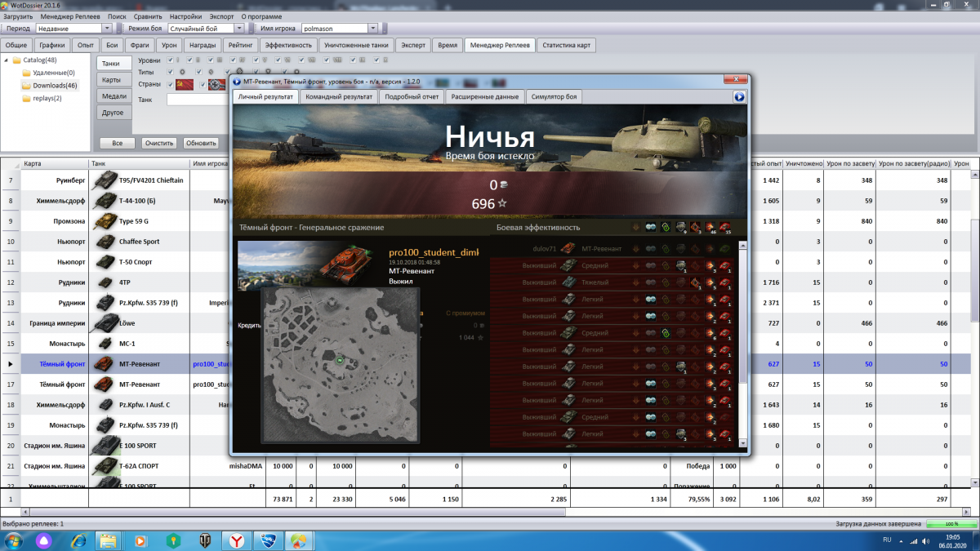Click the Löwe tank icon in the table
The width and height of the screenshot is (980, 551).
point(105,322)
